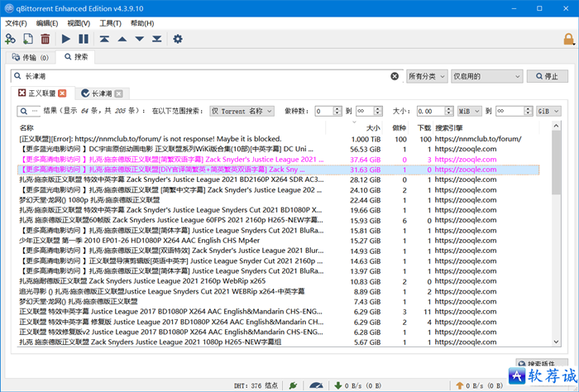This screenshot has height=392, width=579.
Task: Pause torrents with pause icon
Action: (84, 39)
